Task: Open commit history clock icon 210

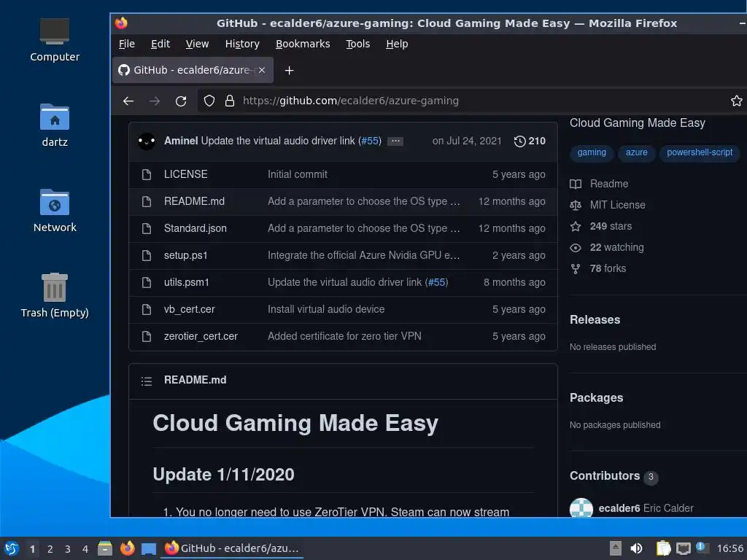Action: click(530, 141)
